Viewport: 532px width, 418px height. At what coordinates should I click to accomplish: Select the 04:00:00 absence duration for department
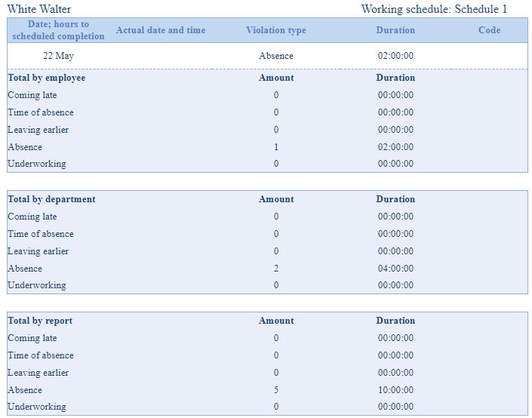(395, 269)
